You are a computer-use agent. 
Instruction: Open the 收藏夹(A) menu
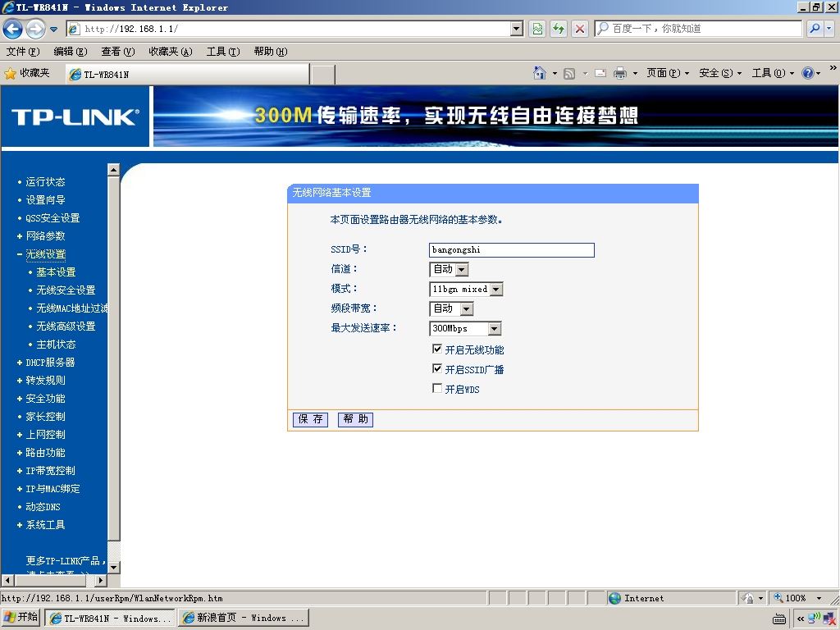point(171,52)
